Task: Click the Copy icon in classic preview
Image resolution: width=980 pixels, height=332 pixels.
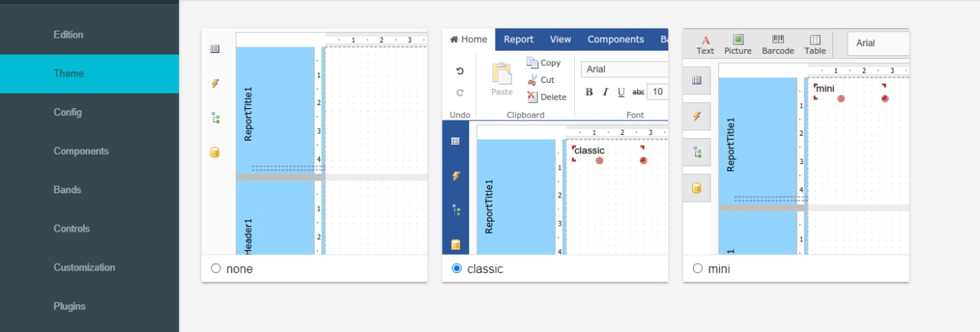Action: tap(533, 63)
